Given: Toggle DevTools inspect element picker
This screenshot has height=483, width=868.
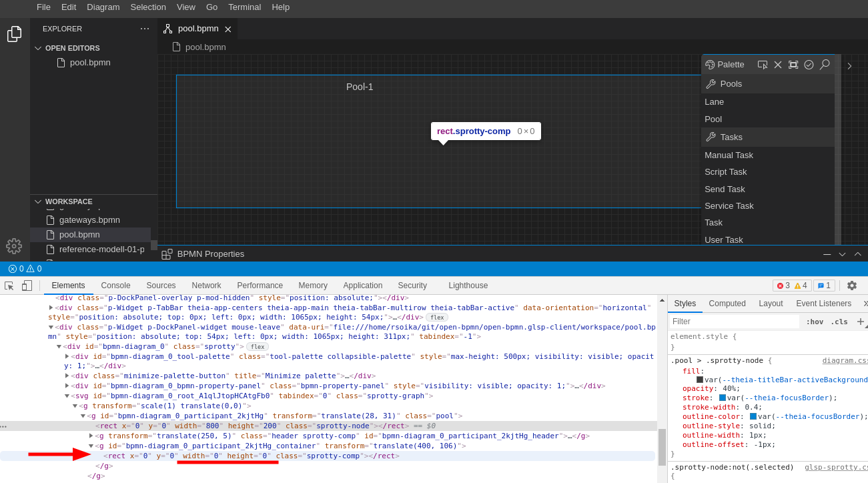Looking at the screenshot, I should 9,286.
